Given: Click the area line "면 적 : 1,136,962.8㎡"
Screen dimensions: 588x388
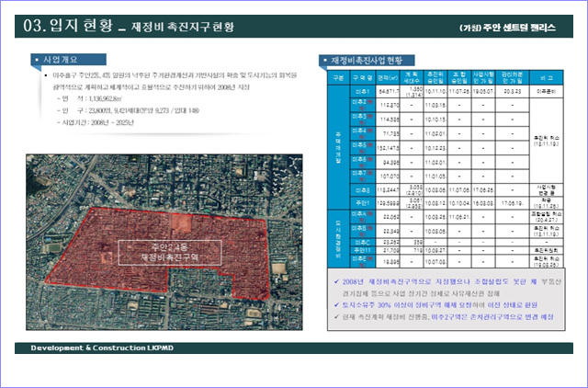Looking at the screenshot, I should pyautogui.click(x=89, y=98).
